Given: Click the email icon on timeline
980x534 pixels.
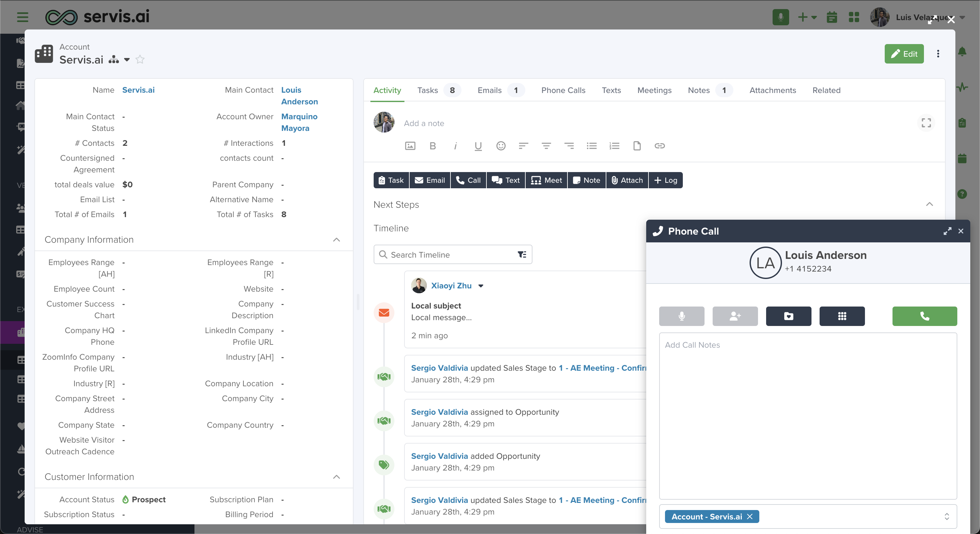Looking at the screenshot, I should tap(384, 313).
